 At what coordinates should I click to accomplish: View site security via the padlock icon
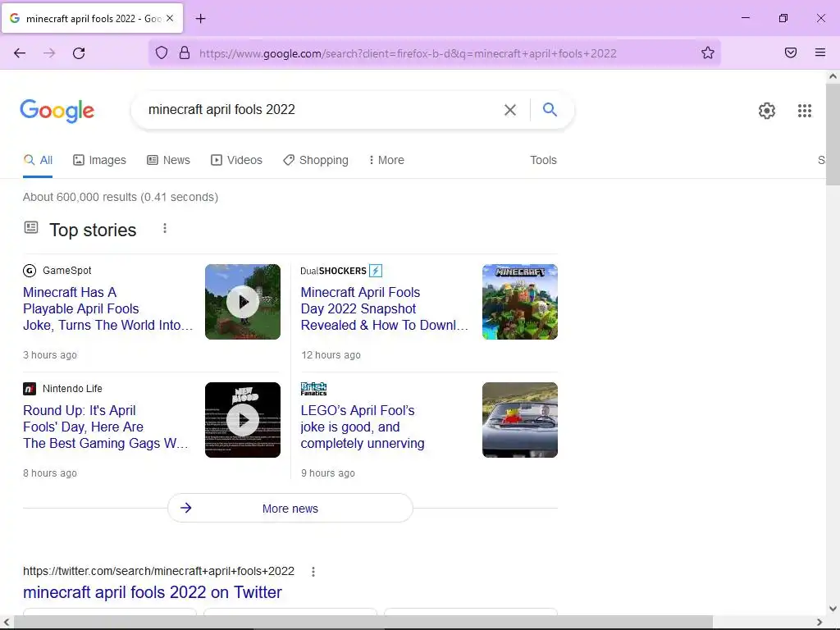tap(185, 52)
